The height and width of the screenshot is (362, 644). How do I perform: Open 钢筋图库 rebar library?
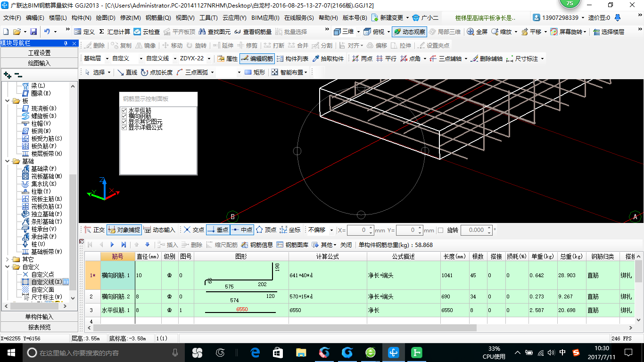293,245
